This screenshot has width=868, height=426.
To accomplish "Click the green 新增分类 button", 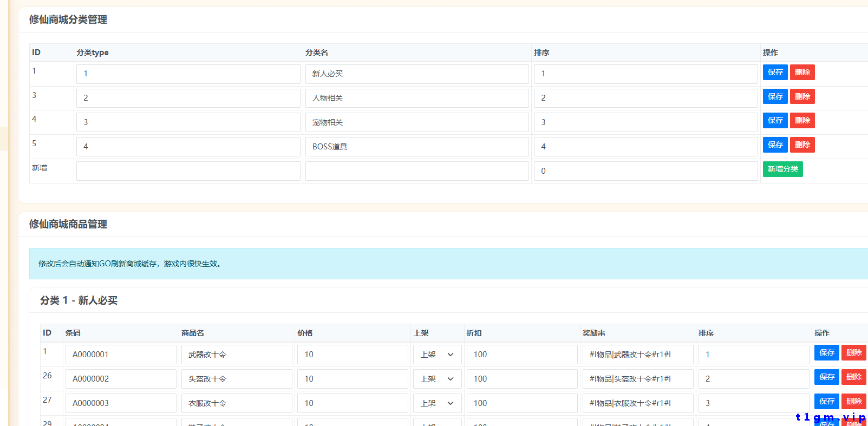I will tap(782, 169).
